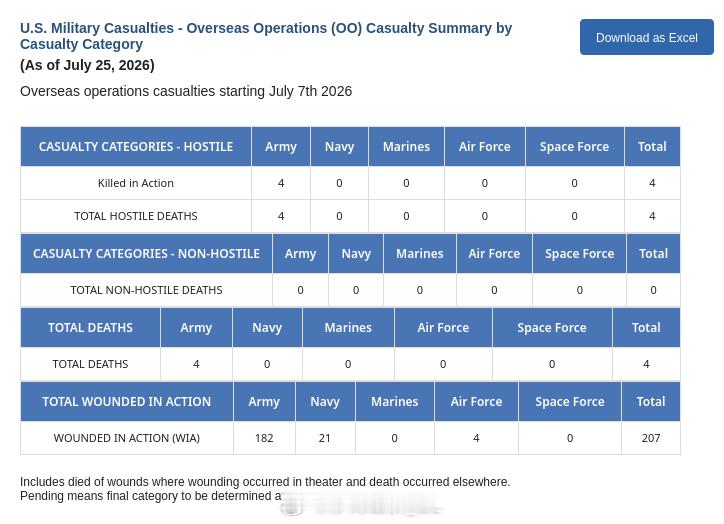This screenshot has height=524, width=724.
Task: Click the Army header in the Wounded in Action table
Action: pos(264,402)
